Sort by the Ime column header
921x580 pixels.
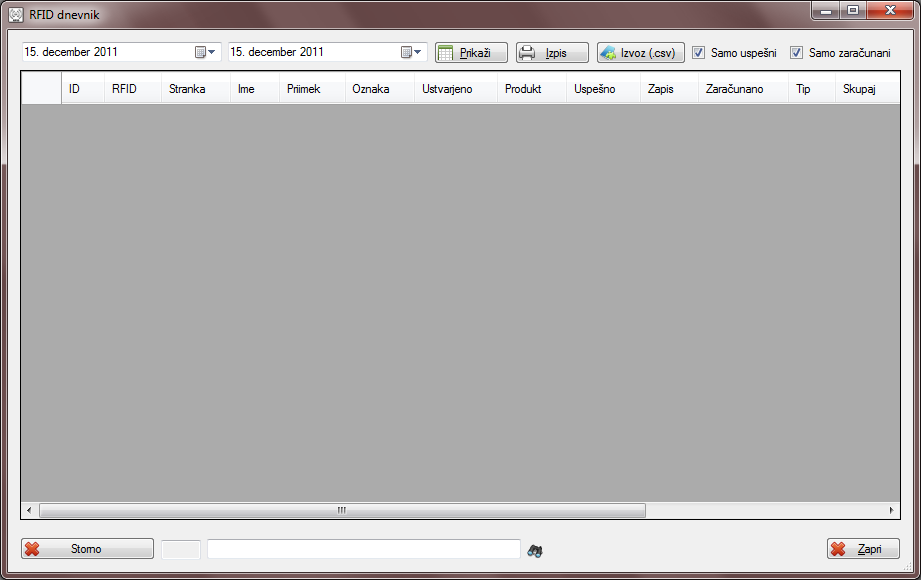[255, 89]
